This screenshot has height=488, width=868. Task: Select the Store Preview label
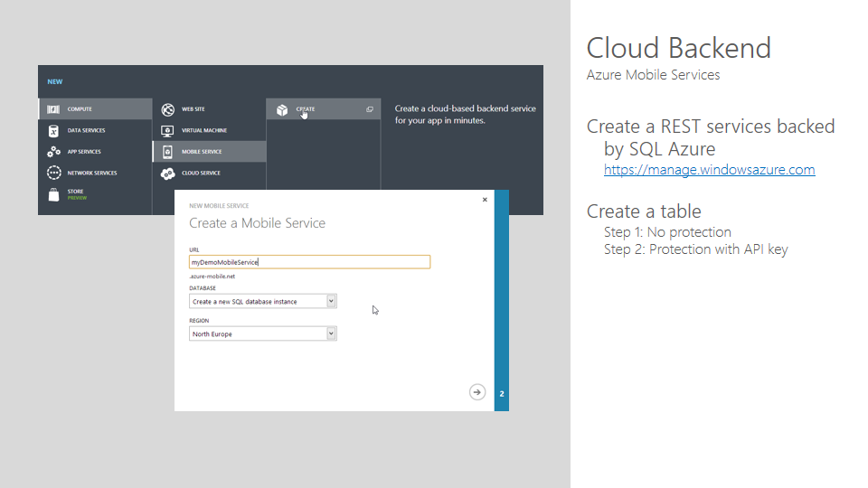[77, 194]
